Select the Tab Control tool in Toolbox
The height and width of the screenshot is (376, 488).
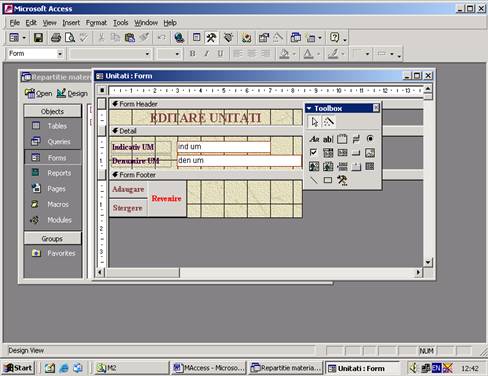coord(356,166)
